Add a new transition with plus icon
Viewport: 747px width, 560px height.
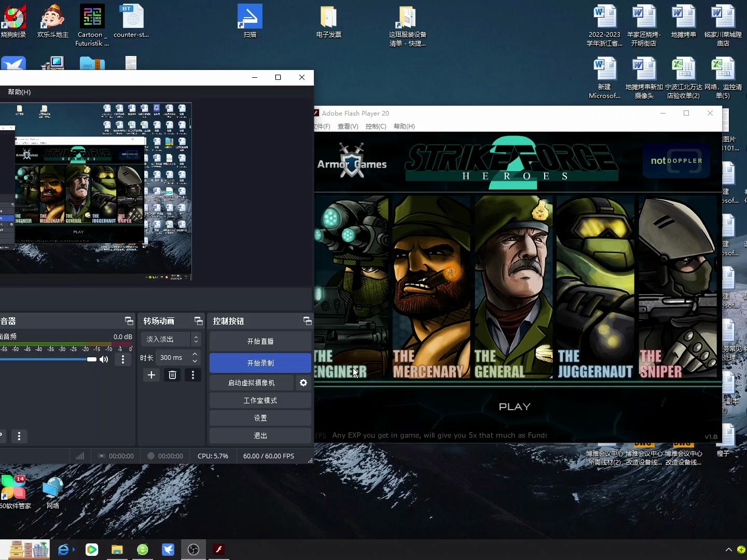(x=151, y=375)
